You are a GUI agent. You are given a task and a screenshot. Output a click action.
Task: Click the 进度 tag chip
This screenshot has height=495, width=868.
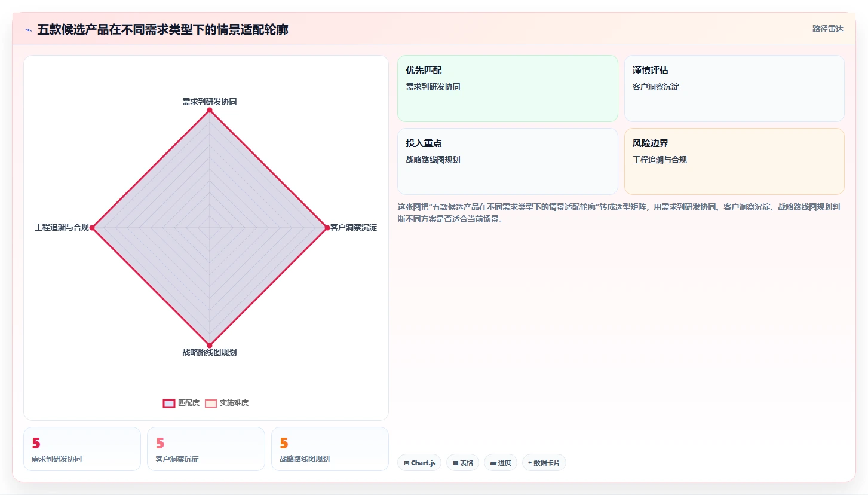[x=501, y=463]
